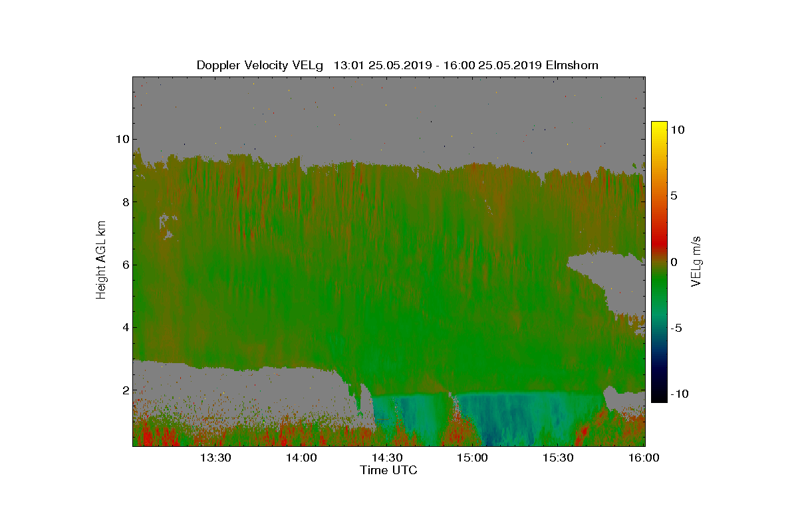Click the plot title 'Doppler Velocity VELg'
Viewport: 798px width, 532px height.
tap(260, 65)
